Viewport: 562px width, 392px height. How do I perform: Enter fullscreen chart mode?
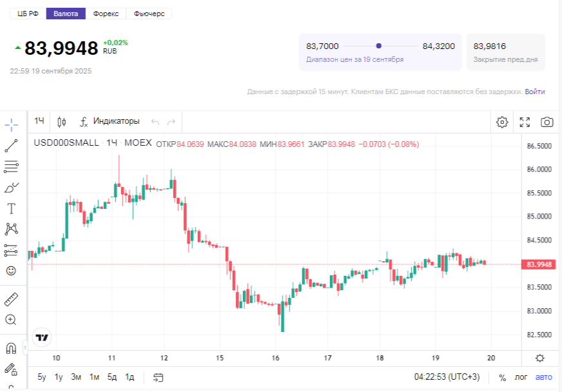(x=525, y=122)
